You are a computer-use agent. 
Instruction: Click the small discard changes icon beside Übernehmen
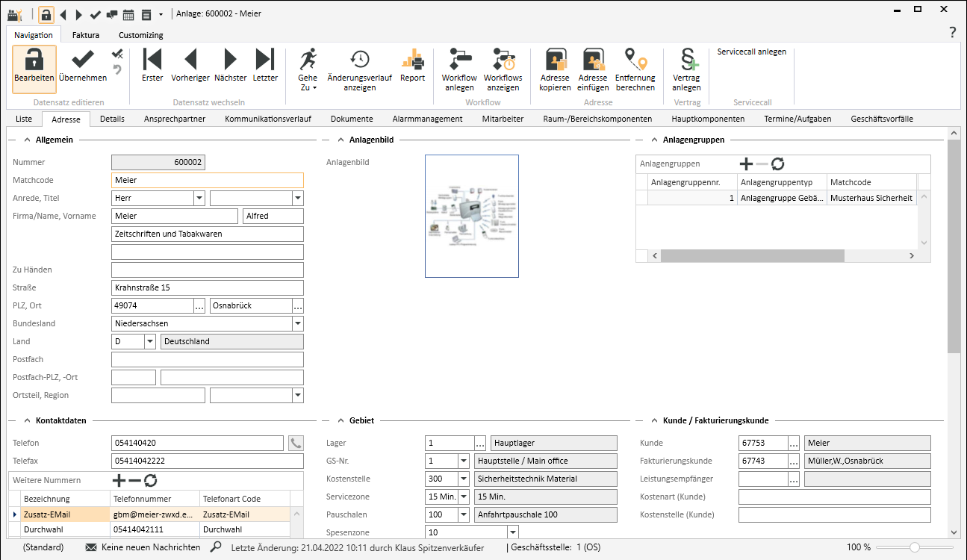[117, 55]
